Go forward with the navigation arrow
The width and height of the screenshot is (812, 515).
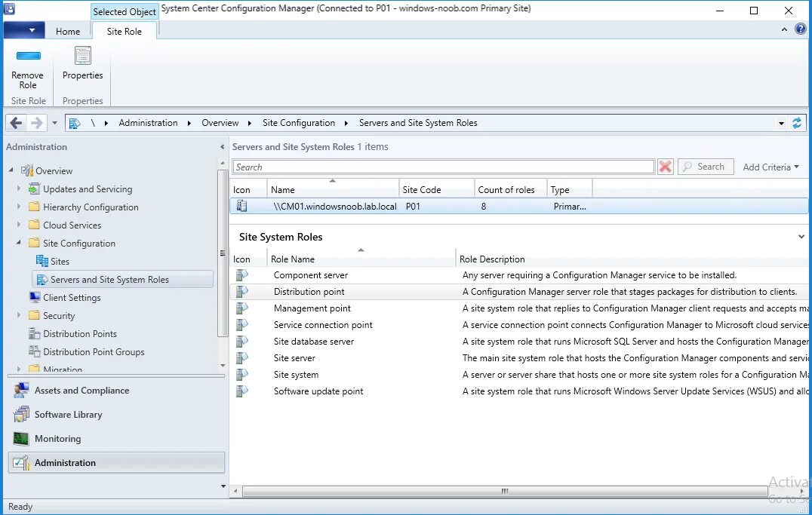coord(37,123)
